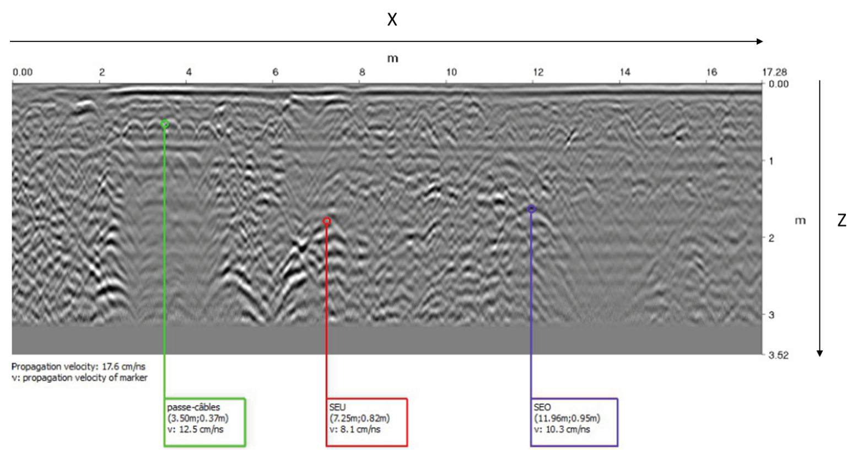Click the 3.52 maximum depth label

[778, 355]
